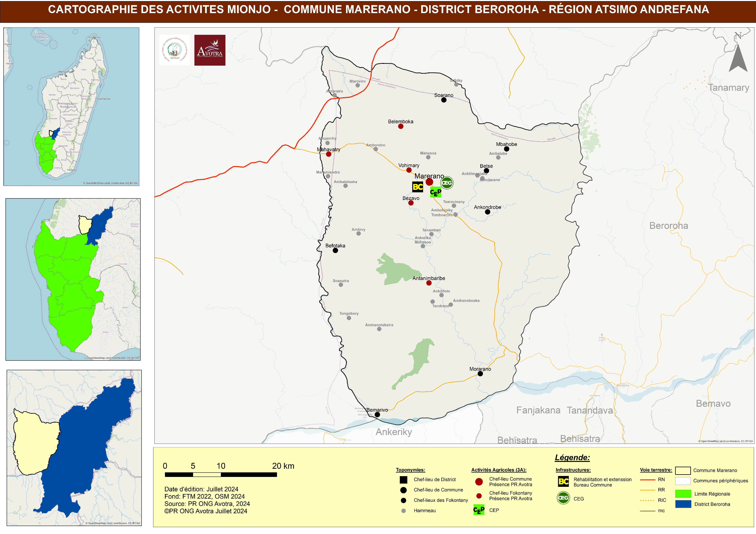The height and width of the screenshot is (534, 756).
Task: Click the black Soarano marker dot
Action: click(x=443, y=100)
